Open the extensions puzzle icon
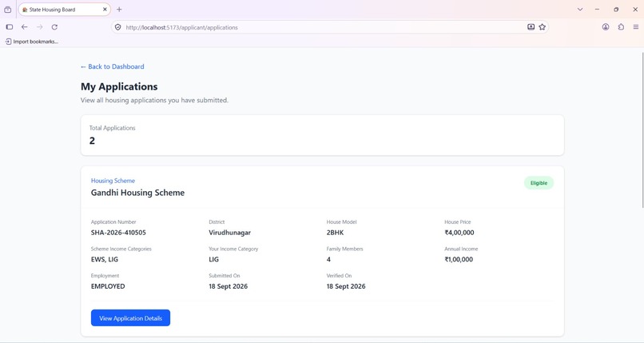 [621, 27]
